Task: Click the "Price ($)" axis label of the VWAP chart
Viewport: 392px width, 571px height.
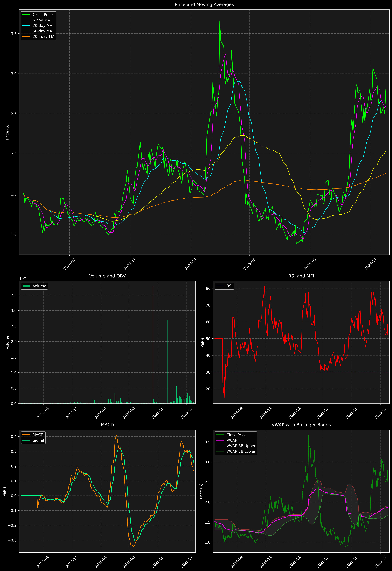Action: [x=201, y=491]
